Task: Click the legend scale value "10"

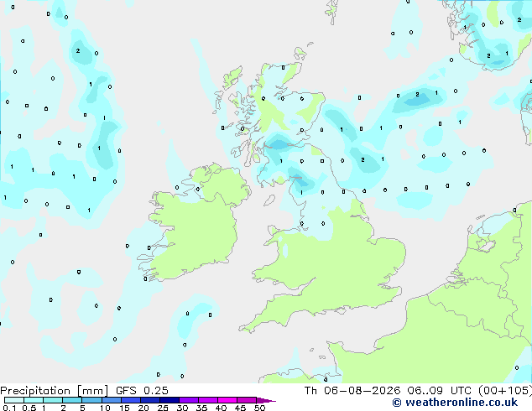Action: pyautogui.click(x=105, y=408)
